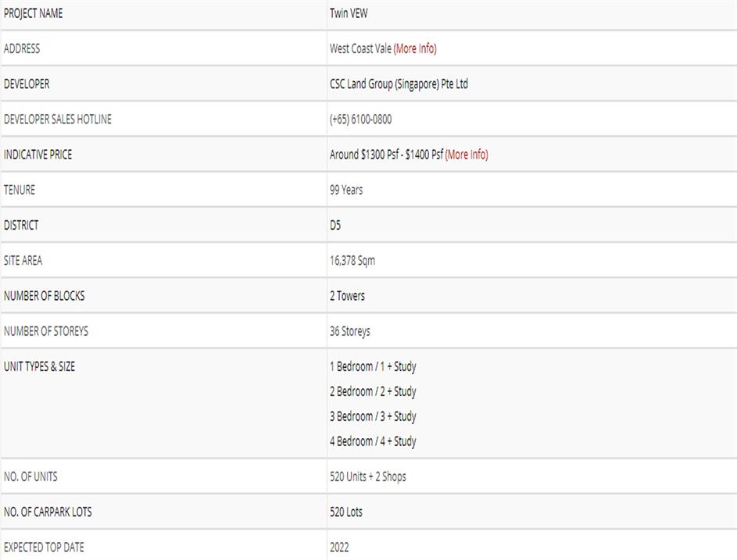Select the 36 Storeys value
Image resolution: width=737 pixels, height=560 pixels.
point(349,331)
